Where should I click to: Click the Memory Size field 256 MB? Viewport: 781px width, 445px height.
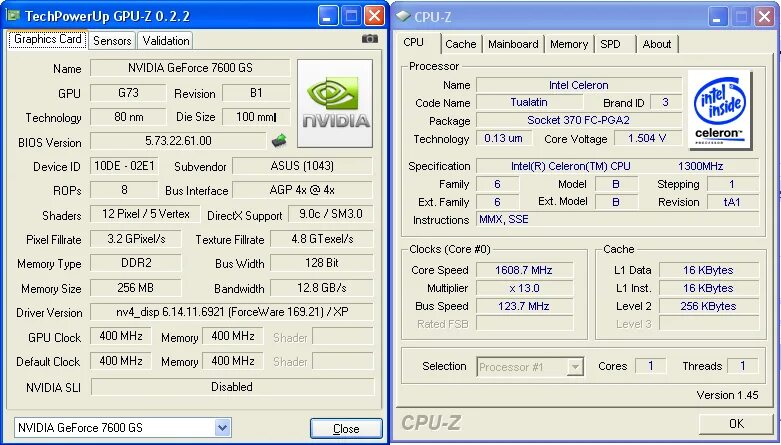tap(136, 288)
